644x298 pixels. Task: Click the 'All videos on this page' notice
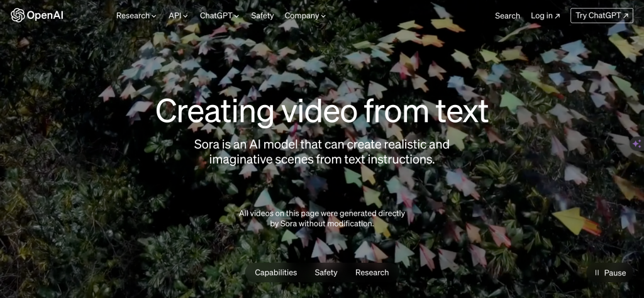pyautogui.click(x=322, y=218)
